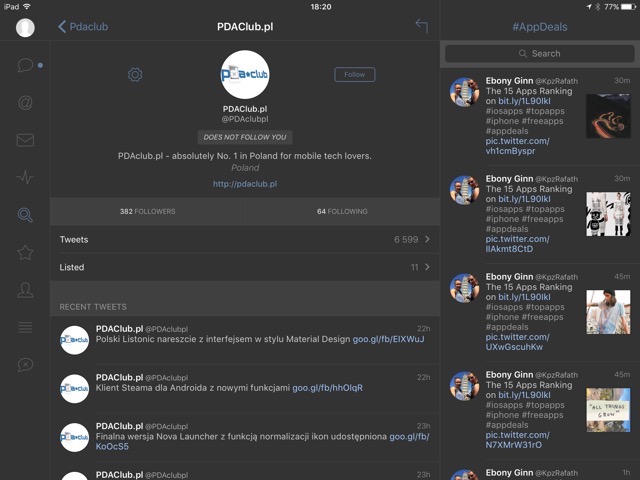Image resolution: width=640 pixels, height=480 pixels.
Task: Open pic.twitter.com/vh1cmByspr link
Action: (x=518, y=146)
